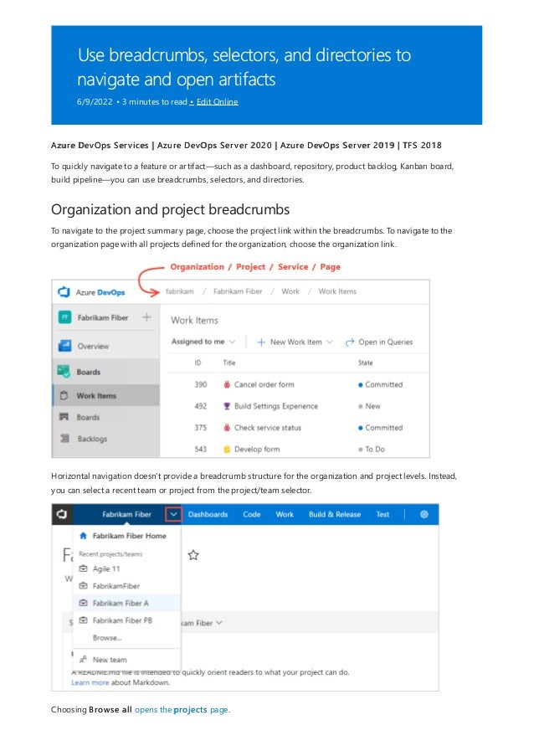The width and height of the screenshot is (534, 756).
Task: Click the ID column header
Action: (x=198, y=363)
